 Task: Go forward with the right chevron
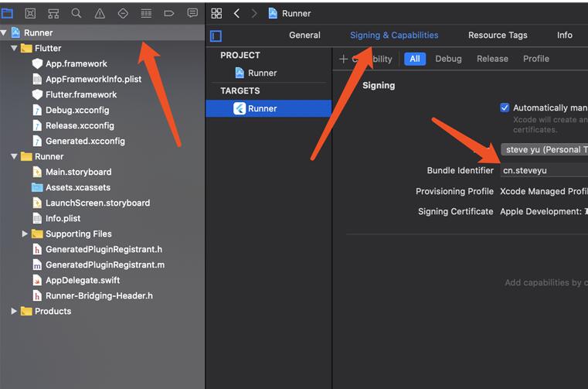254,13
